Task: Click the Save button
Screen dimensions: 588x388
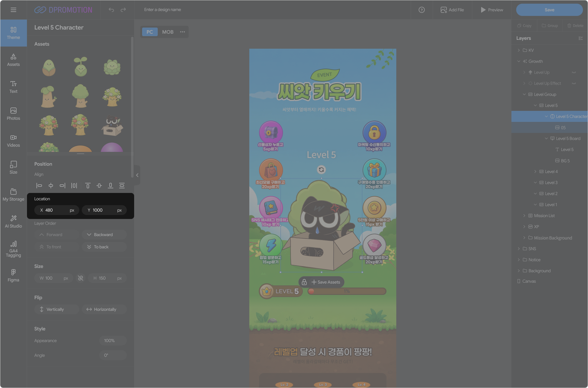Action: tap(549, 10)
